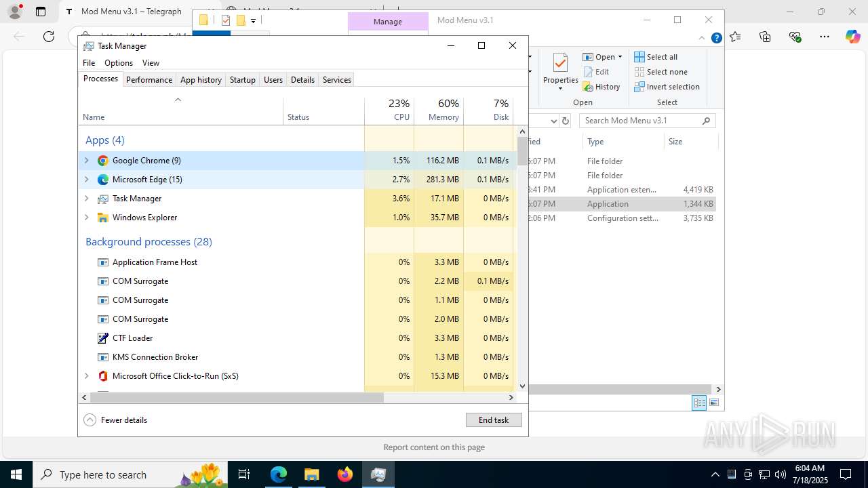Viewport: 868px width, 488px height.
Task: Open Task View on the taskbar
Action: pyautogui.click(x=244, y=474)
